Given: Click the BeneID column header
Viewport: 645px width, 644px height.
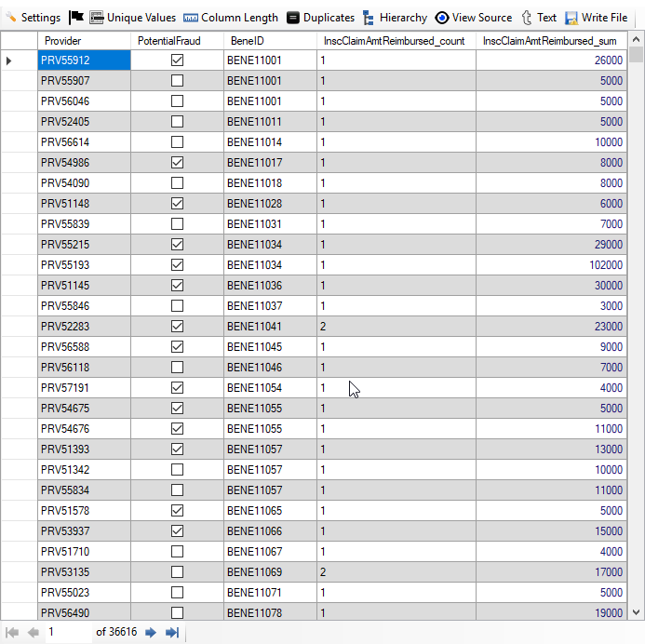Looking at the screenshot, I should click(270, 40).
